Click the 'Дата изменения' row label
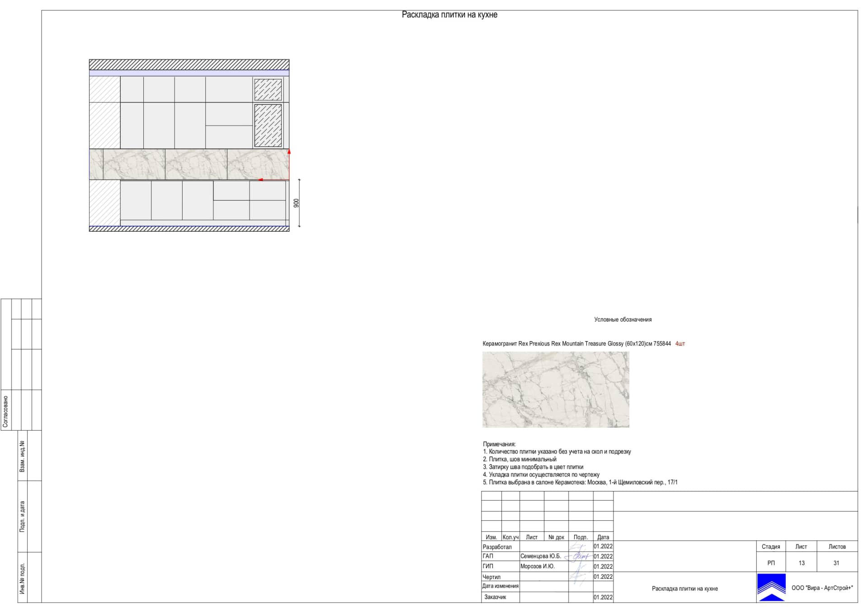Image resolution: width=868 pixels, height=613 pixels. (x=500, y=586)
